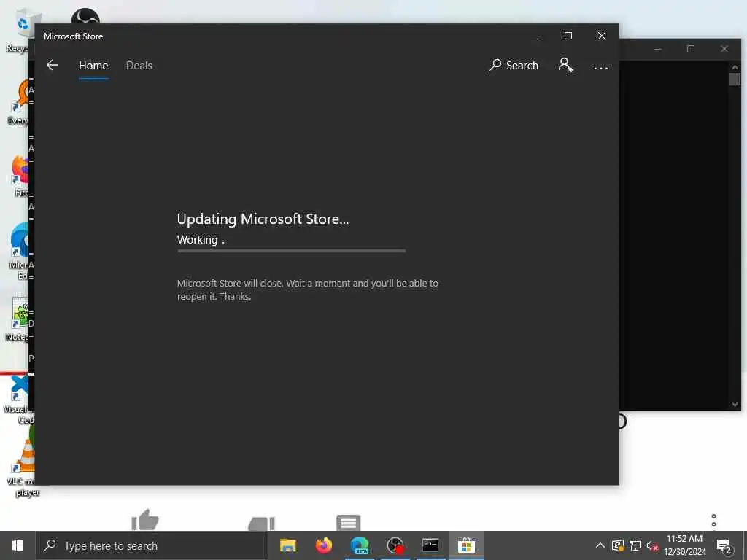Viewport: 747px width, 560px height.
Task: Click the thumbs-down icon below the Store window
Action: tap(262, 523)
